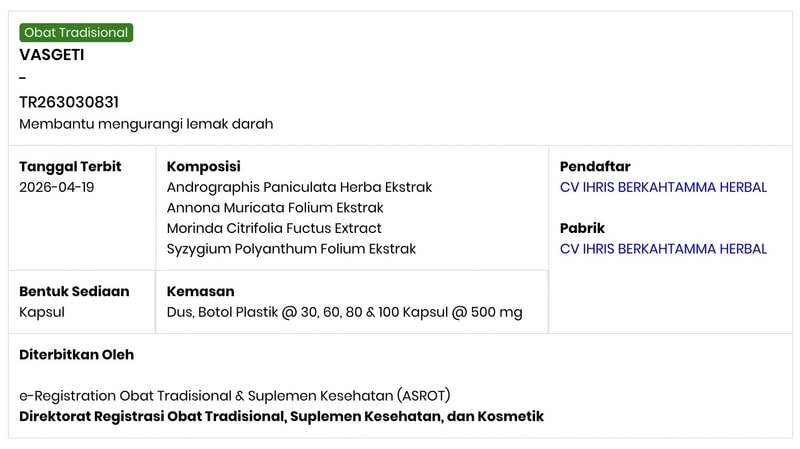Select the Dus, Botol Plastik packaging text
This screenshot has width=800, height=449.
(x=344, y=312)
